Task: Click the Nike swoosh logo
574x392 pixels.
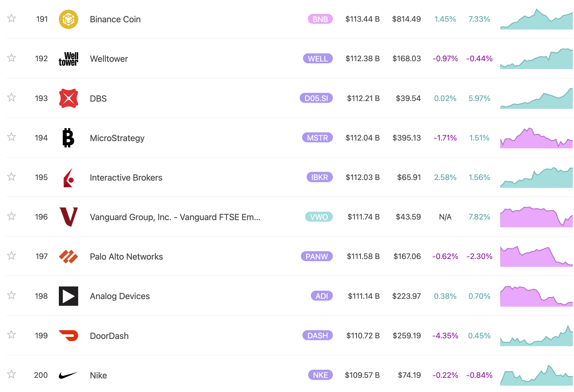Action: coord(69,375)
